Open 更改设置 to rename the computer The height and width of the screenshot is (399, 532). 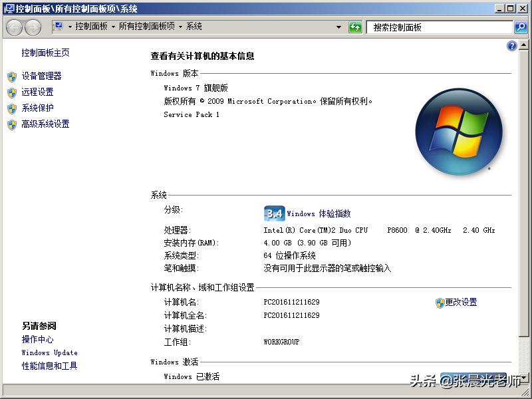[460, 302]
